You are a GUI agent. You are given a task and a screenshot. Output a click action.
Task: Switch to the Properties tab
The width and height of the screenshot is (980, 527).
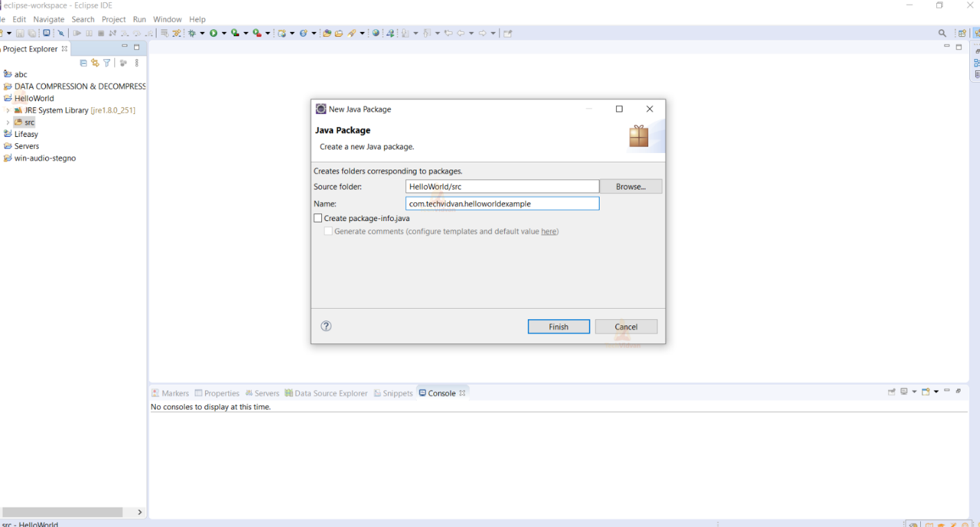[217, 393]
